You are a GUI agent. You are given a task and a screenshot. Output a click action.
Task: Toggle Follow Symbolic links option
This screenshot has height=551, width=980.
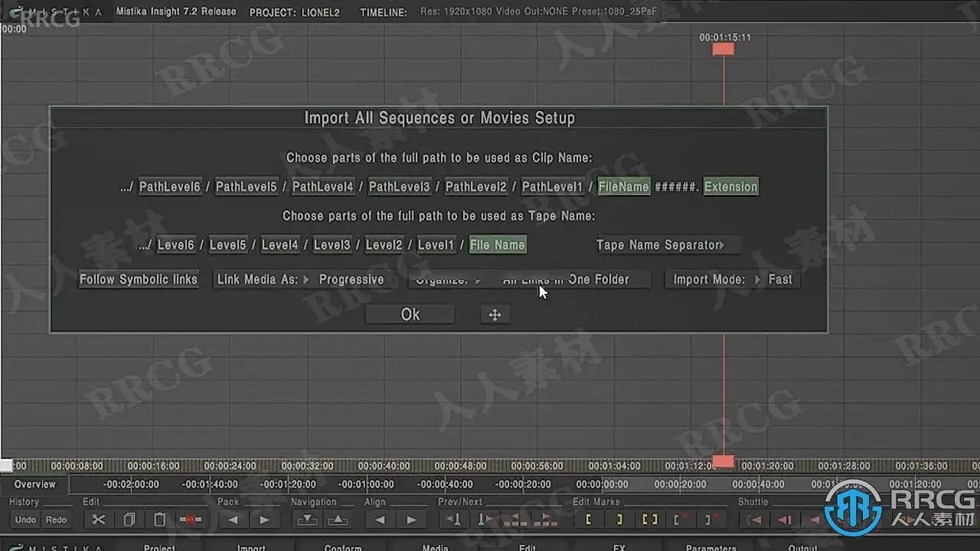click(x=139, y=279)
